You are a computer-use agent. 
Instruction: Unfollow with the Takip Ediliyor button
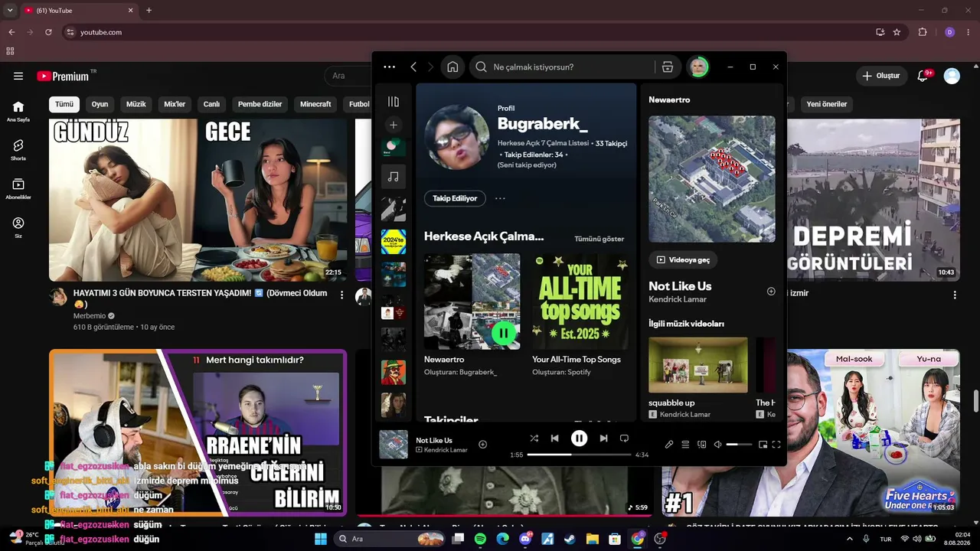coord(455,198)
